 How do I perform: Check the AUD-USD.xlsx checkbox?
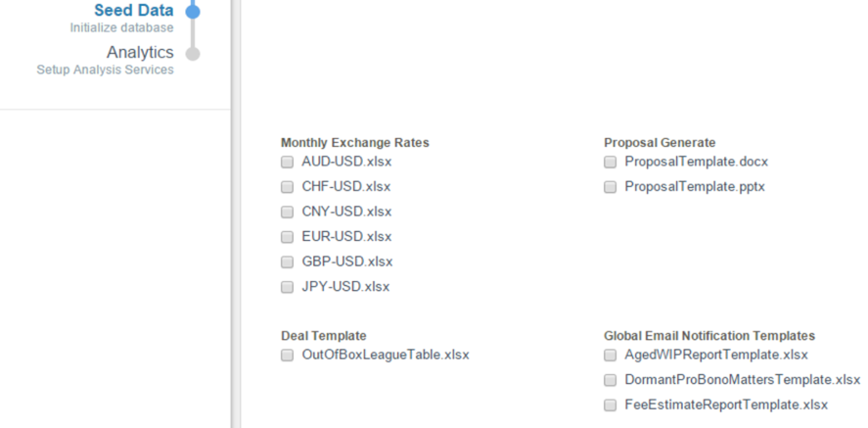click(x=287, y=162)
